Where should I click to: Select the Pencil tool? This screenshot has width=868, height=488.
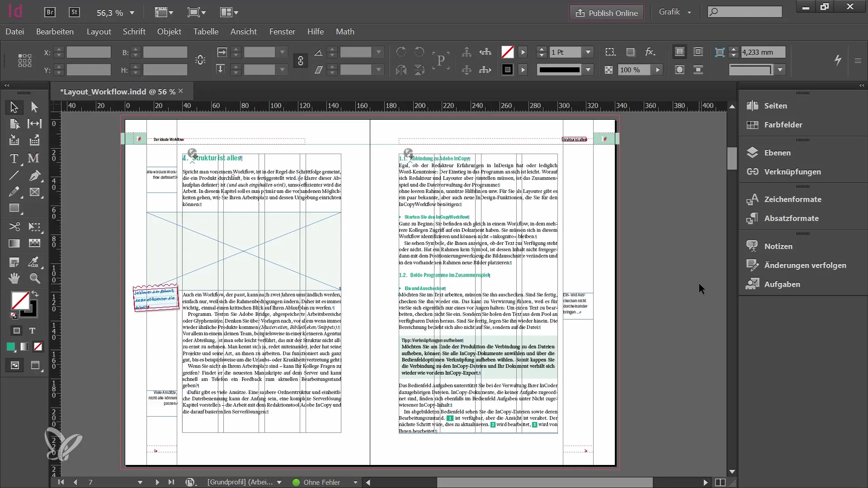click(x=14, y=192)
